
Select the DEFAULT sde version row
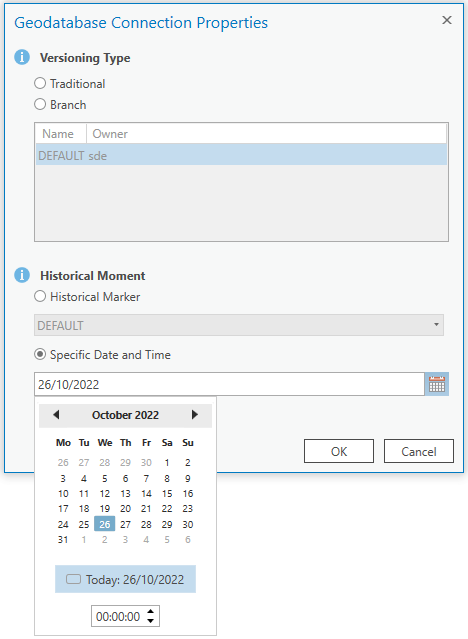click(x=241, y=155)
